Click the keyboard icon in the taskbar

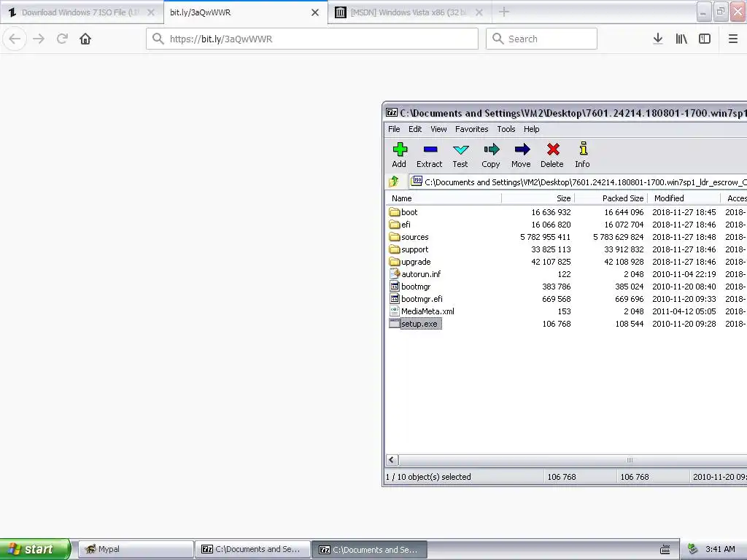[x=665, y=550]
